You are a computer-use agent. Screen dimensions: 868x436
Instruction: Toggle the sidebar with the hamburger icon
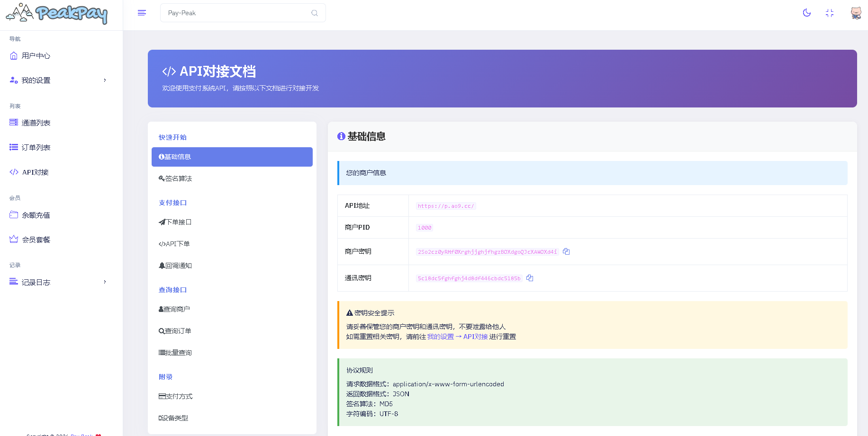(x=142, y=13)
